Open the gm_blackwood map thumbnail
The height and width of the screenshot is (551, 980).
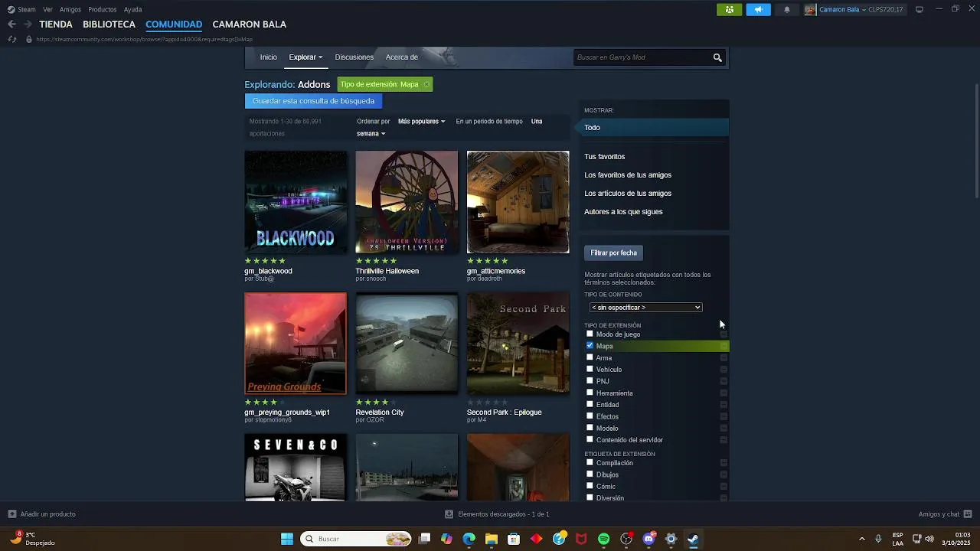(x=296, y=202)
